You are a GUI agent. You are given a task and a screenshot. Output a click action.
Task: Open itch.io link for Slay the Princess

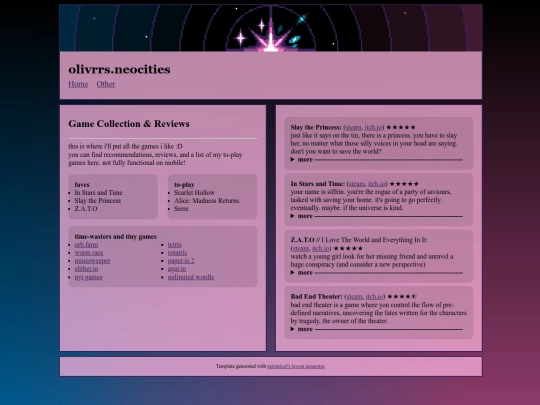point(373,127)
